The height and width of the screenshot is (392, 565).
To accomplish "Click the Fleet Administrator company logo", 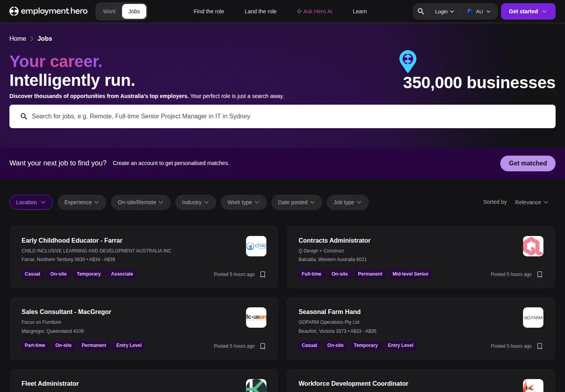I will click(256, 386).
